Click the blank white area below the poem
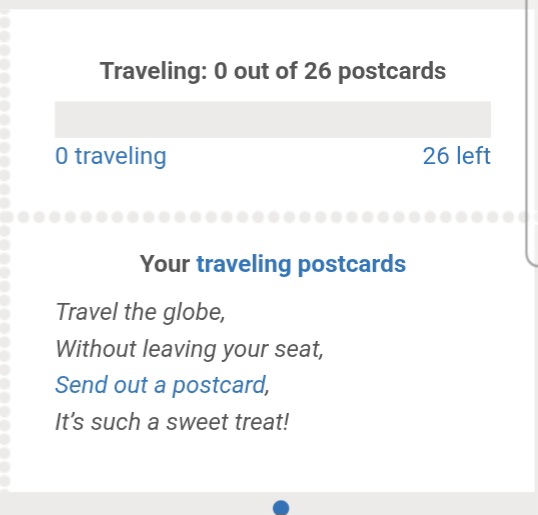538x515 pixels. [273, 461]
